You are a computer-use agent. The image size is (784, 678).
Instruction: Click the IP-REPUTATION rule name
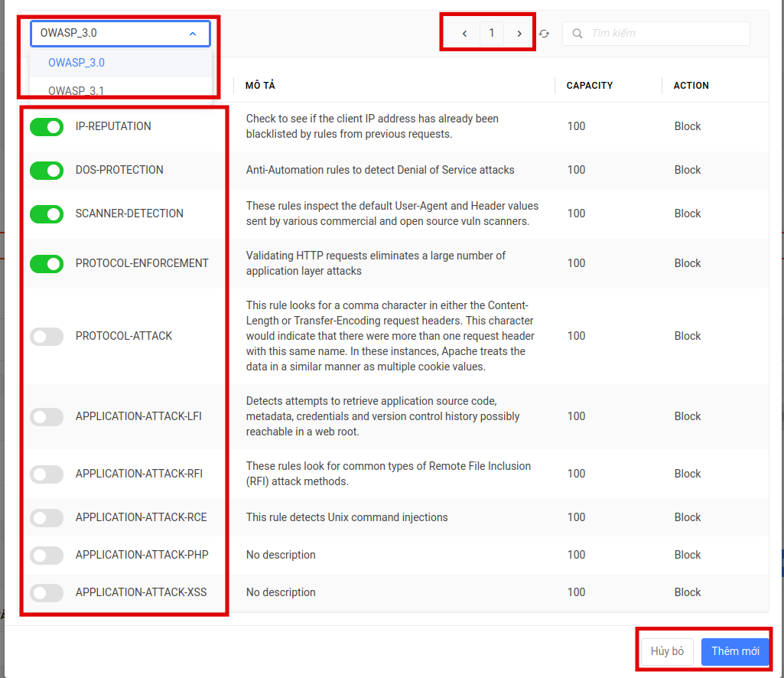coord(113,126)
